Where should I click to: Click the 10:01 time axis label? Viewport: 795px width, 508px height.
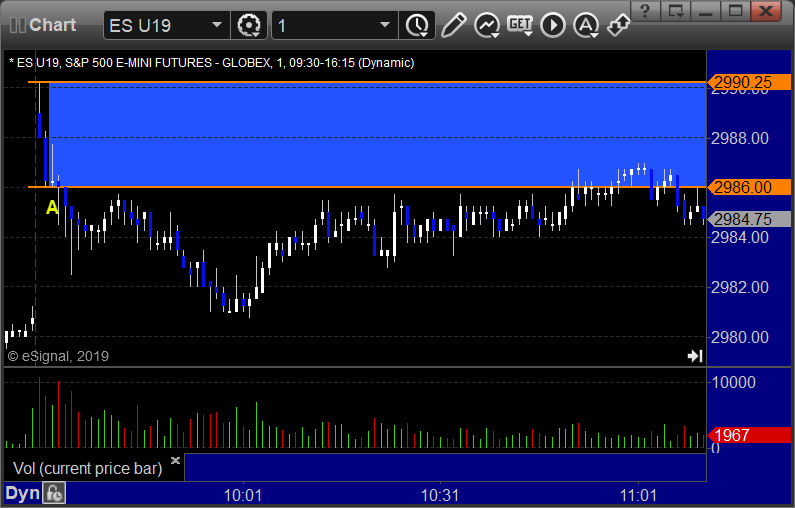pos(243,495)
